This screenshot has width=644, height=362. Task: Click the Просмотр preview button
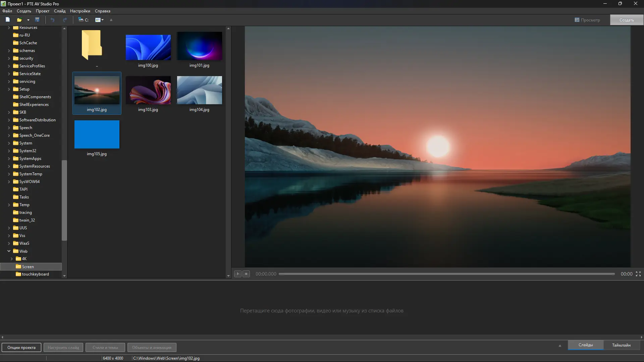(x=587, y=20)
